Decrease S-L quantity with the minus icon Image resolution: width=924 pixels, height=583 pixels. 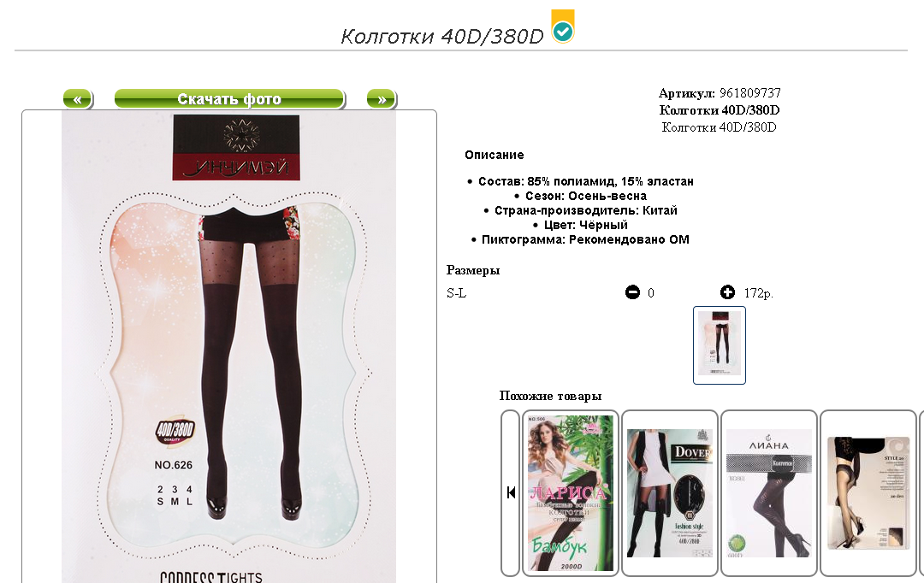coord(632,292)
